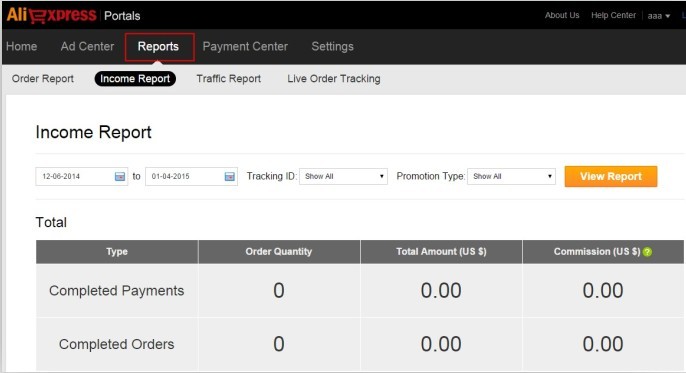Switch to the Reports tab
The height and width of the screenshot is (373, 686).
pos(159,47)
